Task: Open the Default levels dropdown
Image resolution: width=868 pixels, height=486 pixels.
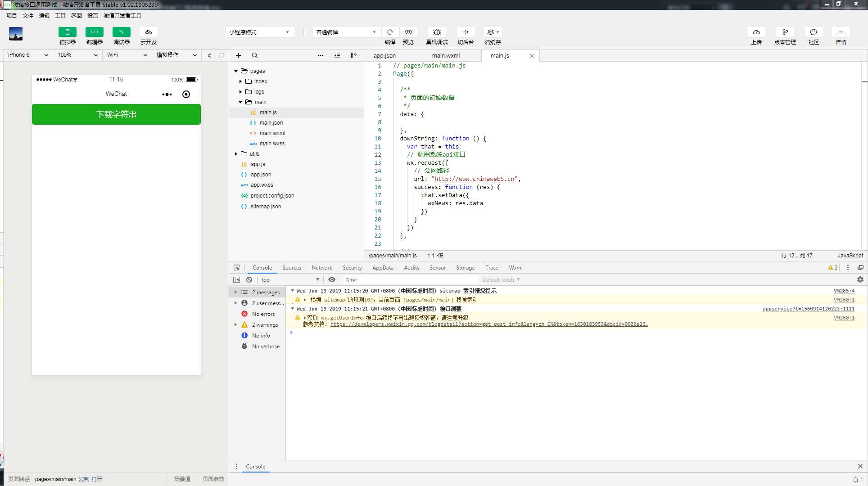Action: point(501,279)
